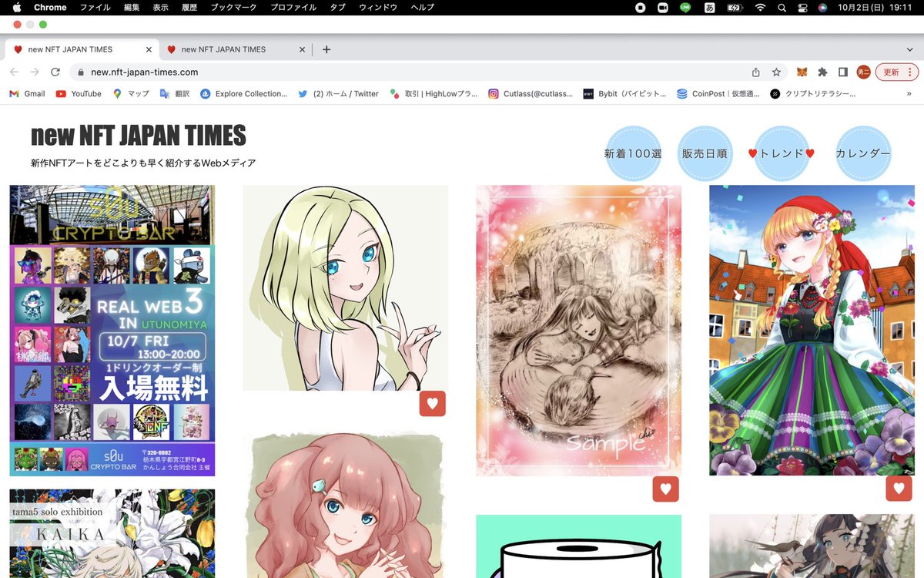Open the Chrome profile avatar
Image resolution: width=924 pixels, height=578 pixels.
click(864, 72)
